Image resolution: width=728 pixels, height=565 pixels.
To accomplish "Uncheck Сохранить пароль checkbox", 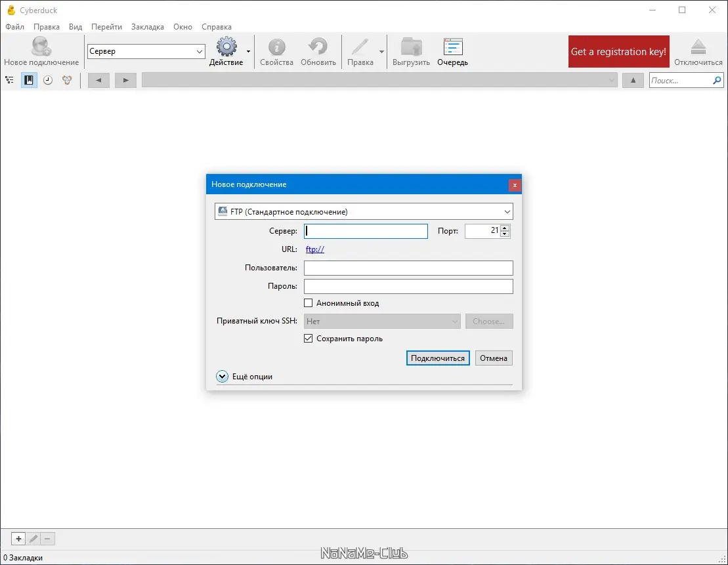I will [x=309, y=339].
